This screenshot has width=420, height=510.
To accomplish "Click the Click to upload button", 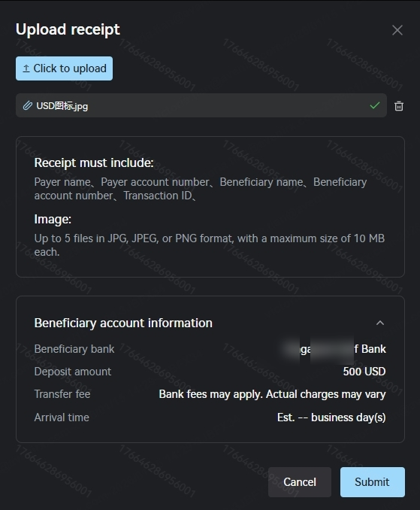I will (x=65, y=68).
